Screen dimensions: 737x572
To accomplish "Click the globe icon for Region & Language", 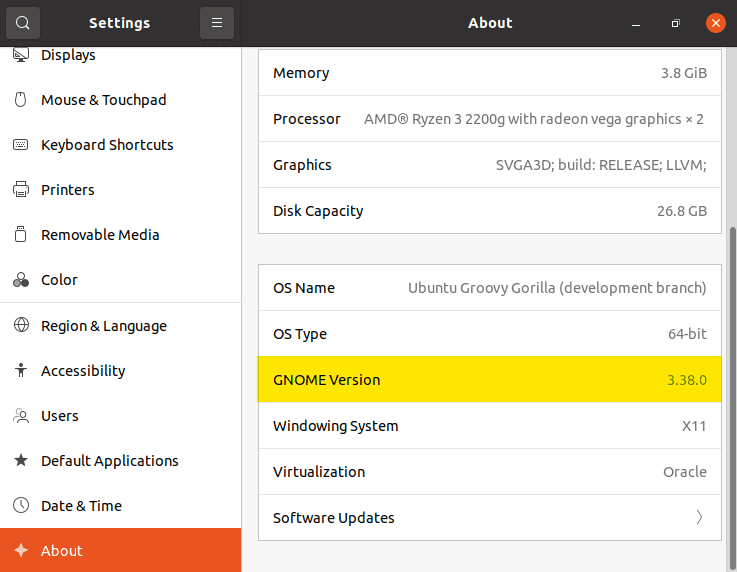I will 21,325.
